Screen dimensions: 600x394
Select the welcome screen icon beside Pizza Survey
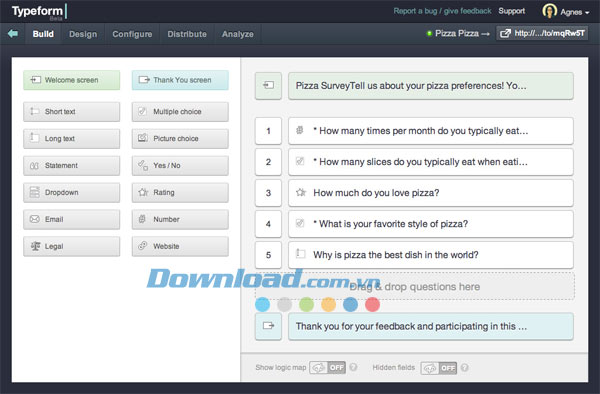268,85
